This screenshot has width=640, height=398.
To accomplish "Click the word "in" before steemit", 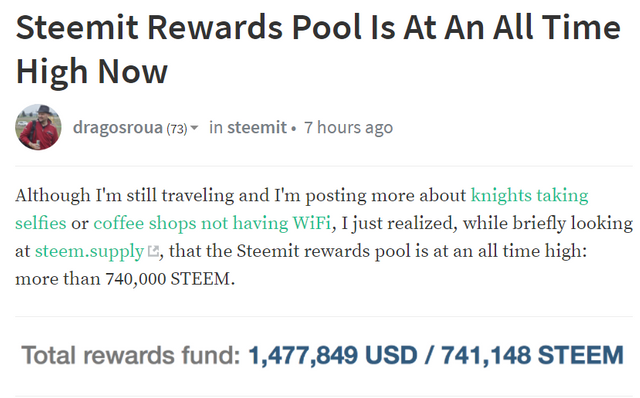I will click(216, 127).
